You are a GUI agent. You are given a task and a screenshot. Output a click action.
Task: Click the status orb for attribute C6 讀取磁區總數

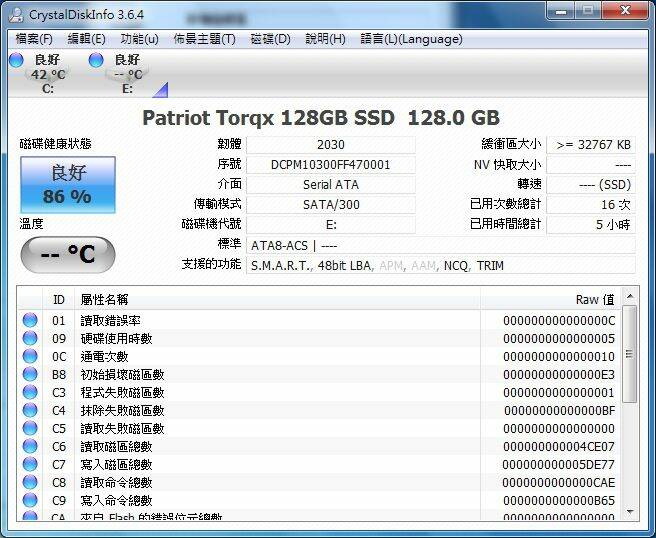[30, 446]
